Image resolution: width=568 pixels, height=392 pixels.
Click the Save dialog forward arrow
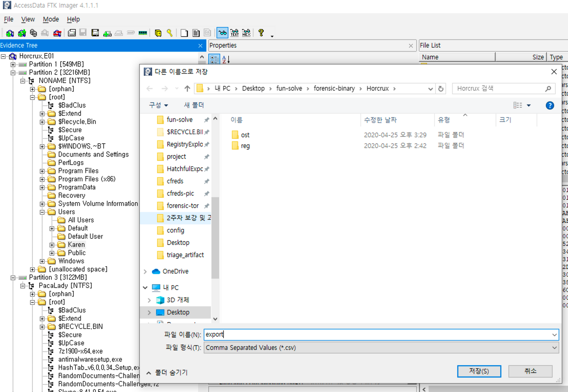(164, 89)
